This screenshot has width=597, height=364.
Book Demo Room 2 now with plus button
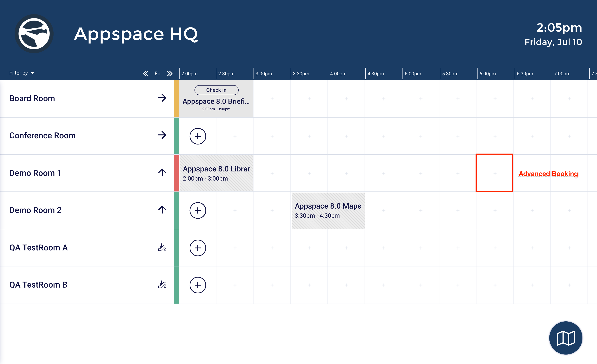click(x=198, y=210)
